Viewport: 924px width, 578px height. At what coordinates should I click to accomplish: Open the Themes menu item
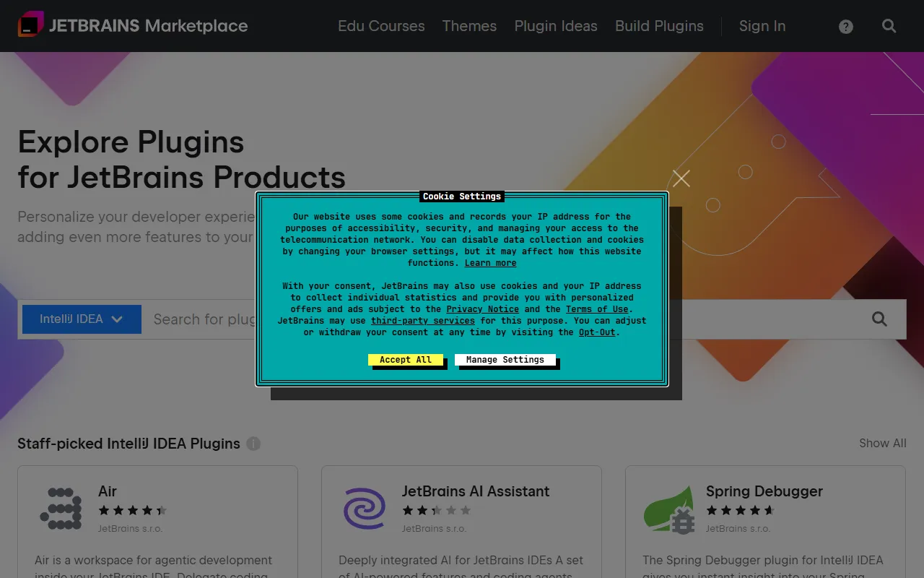click(469, 26)
